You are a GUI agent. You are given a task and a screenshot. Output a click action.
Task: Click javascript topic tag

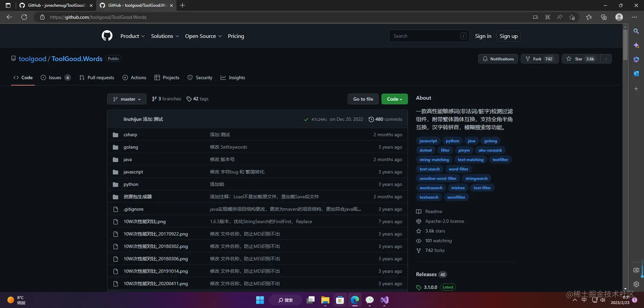click(x=428, y=141)
